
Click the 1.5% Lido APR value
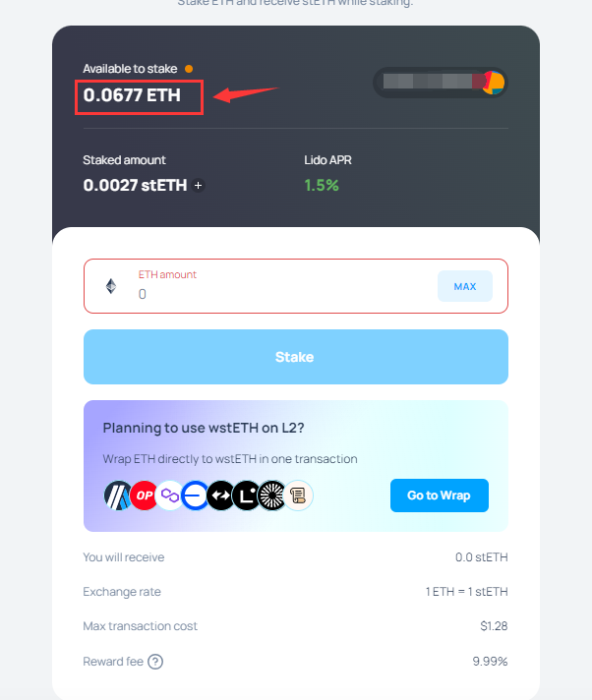click(x=322, y=185)
